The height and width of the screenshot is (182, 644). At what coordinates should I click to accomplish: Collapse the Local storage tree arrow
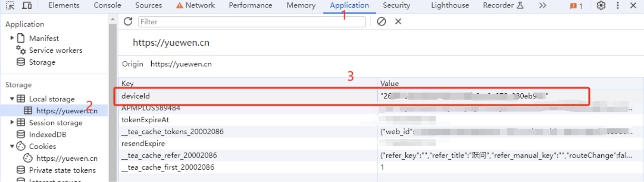[12, 99]
